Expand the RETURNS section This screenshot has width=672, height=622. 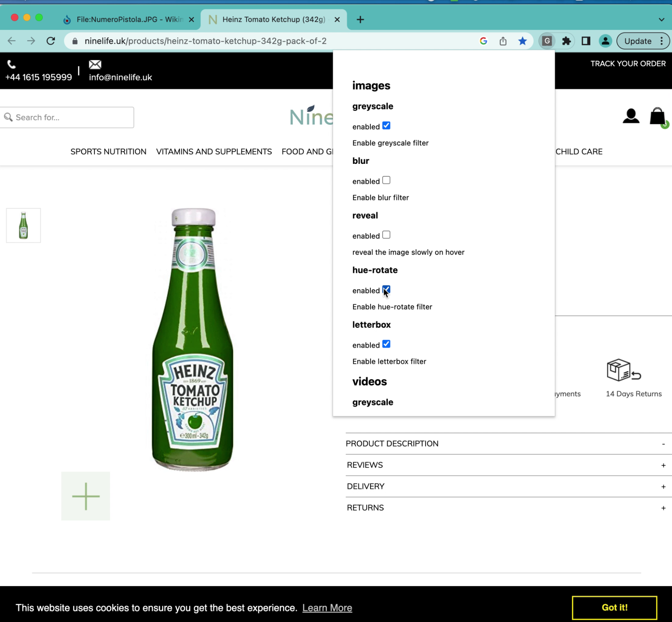pyautogui.click(x=509, y=508)
